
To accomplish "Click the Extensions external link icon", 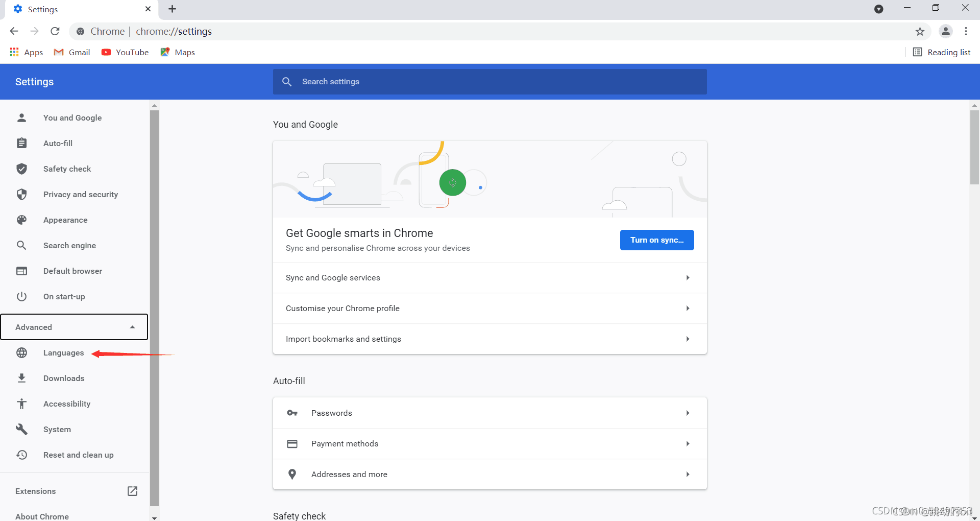I will pyautogui.click(x=132, y=491).
